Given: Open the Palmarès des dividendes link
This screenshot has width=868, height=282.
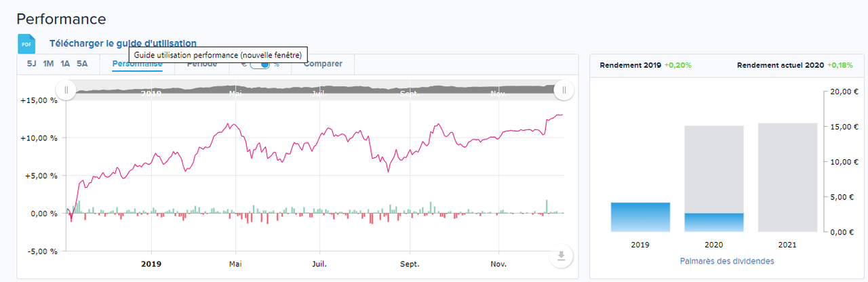Looking at the screenshot, I should point(726,261).
